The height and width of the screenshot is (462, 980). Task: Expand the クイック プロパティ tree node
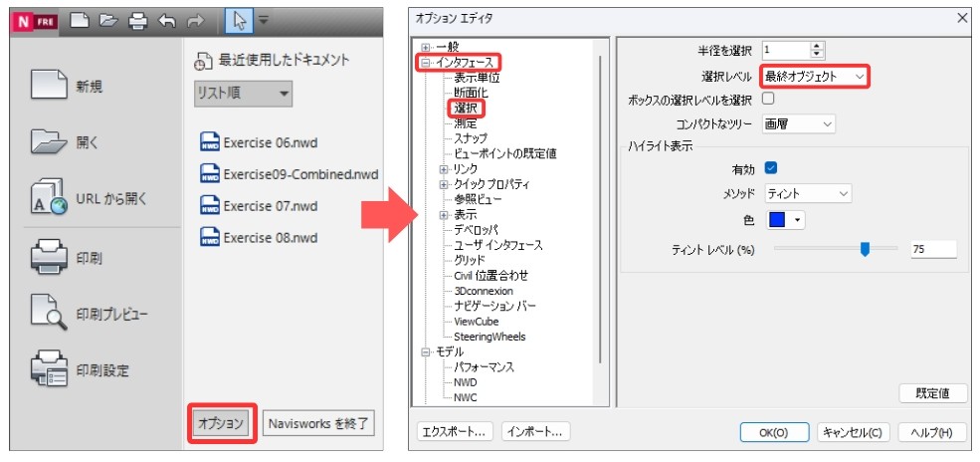coord(444,185)
